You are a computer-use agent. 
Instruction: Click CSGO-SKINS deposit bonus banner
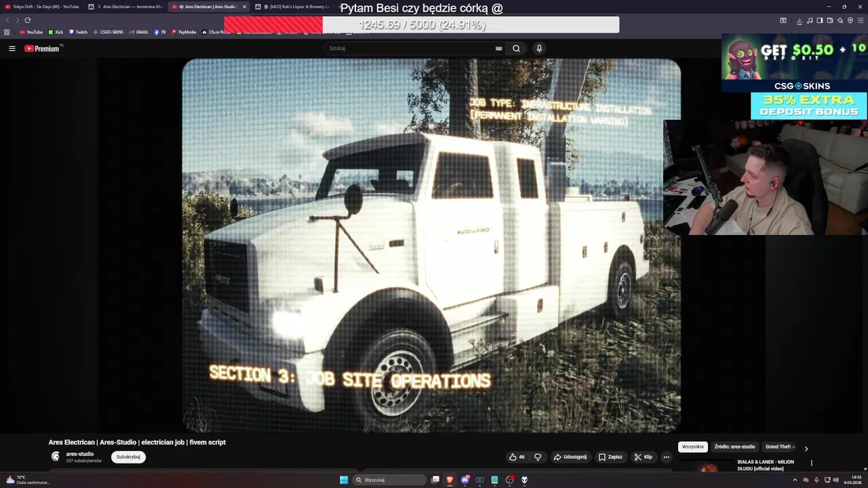coord(794,77)
